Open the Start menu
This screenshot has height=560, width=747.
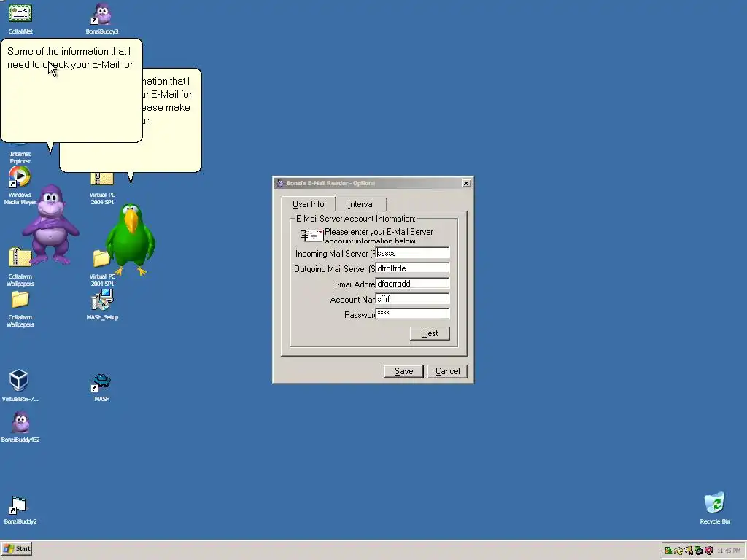(x=18, y=548)
